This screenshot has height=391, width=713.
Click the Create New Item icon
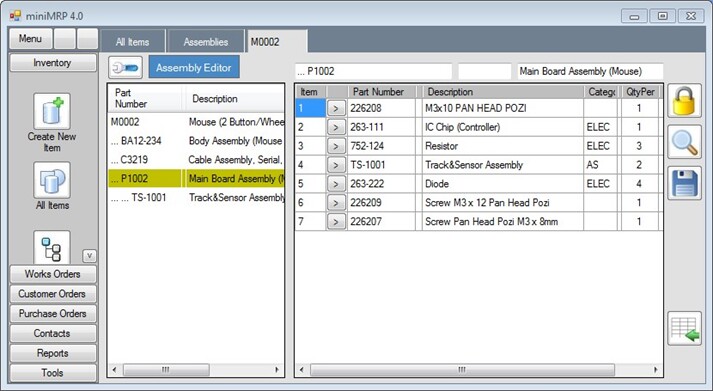[x=52, y=111]
